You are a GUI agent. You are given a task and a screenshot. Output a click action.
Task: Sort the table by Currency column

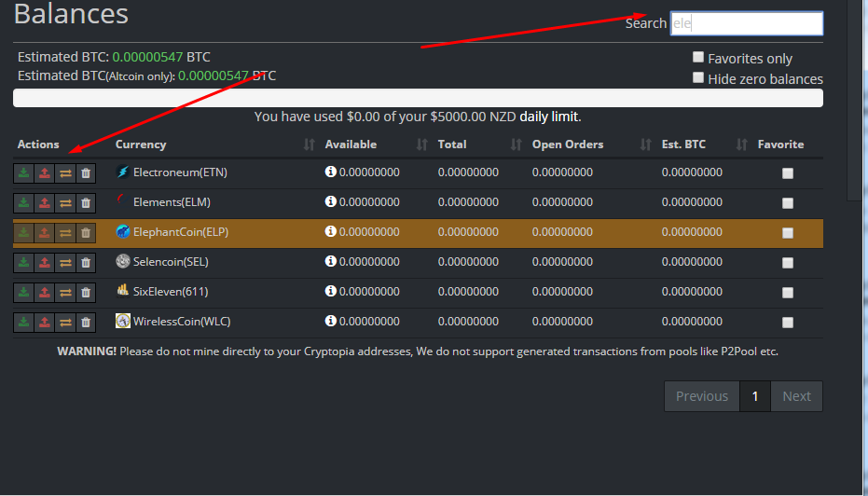click(x=141, y=145)
